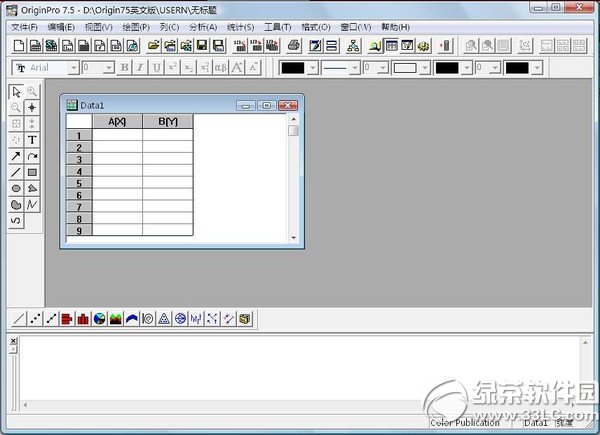The width and height of the screenshot is (600, 435).
Task: Open the 绘图(P) Plot menu
Action: (x=136, y=27)
